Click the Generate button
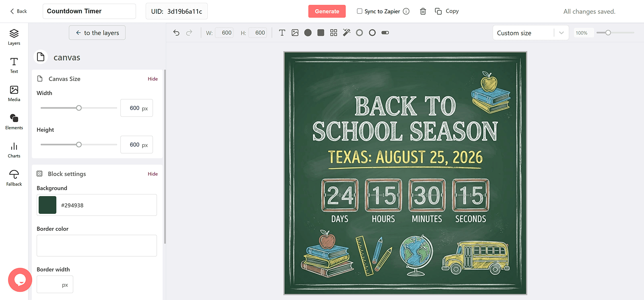Screen dimensions: 644x300 coord(327,11)
